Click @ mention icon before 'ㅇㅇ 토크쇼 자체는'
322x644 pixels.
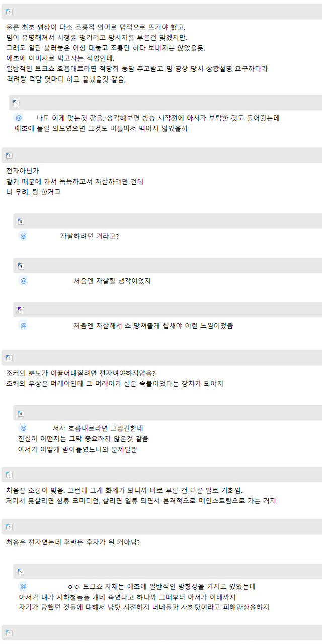point(23,586)
